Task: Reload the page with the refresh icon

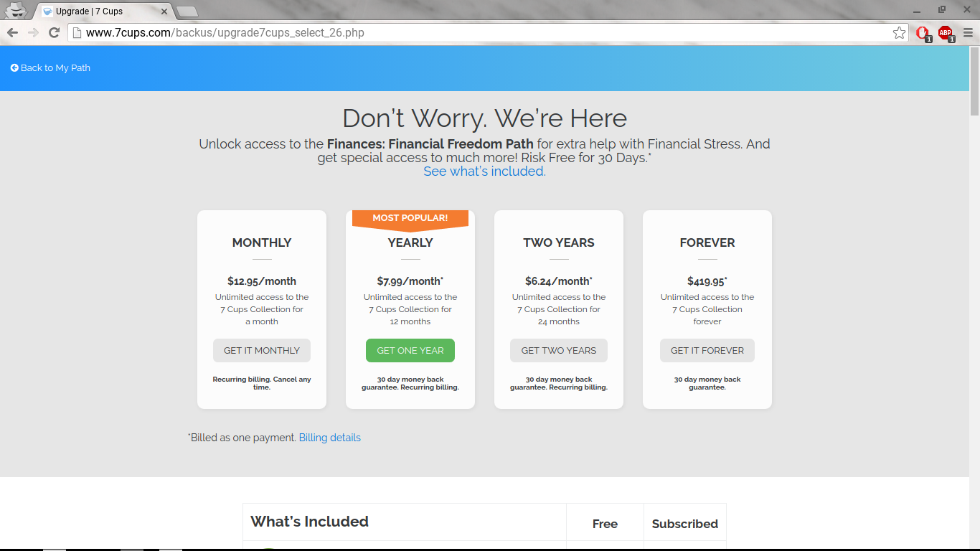Action: pyautogui.click(x=54, y=32)
